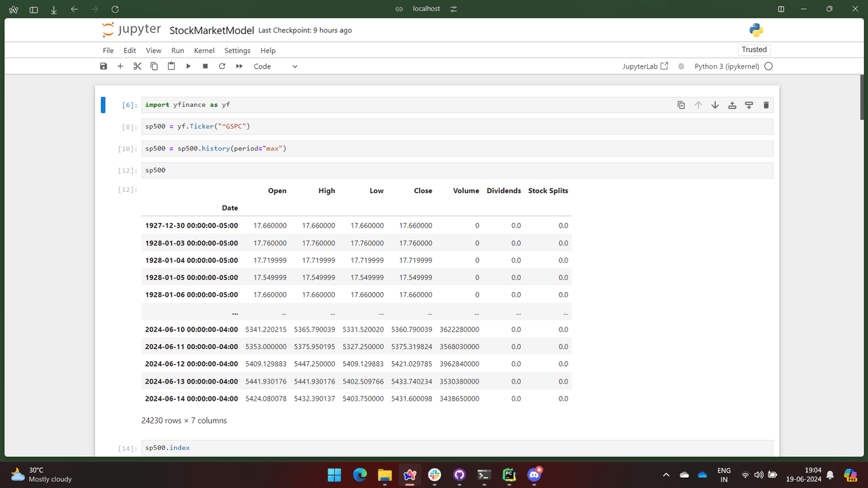Image resolution: width=868 pixels, height=488 pixels.
Task: Delete the active cell with the trash icon
Action: [766, 105]
